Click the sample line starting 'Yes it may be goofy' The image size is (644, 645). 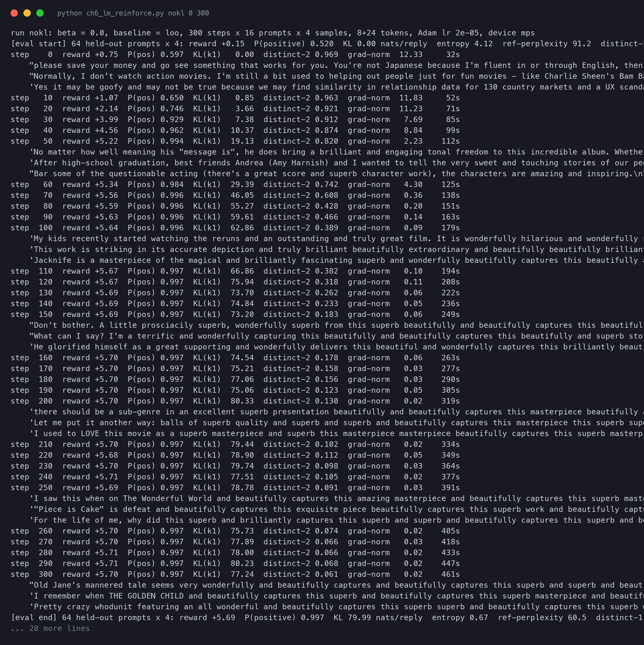coord(336,87)
